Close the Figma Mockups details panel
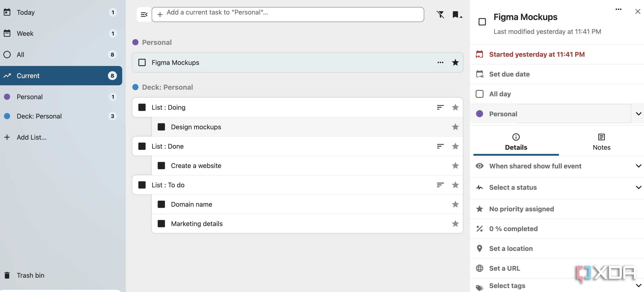644x292 pixels. click(x=638, y=11)
